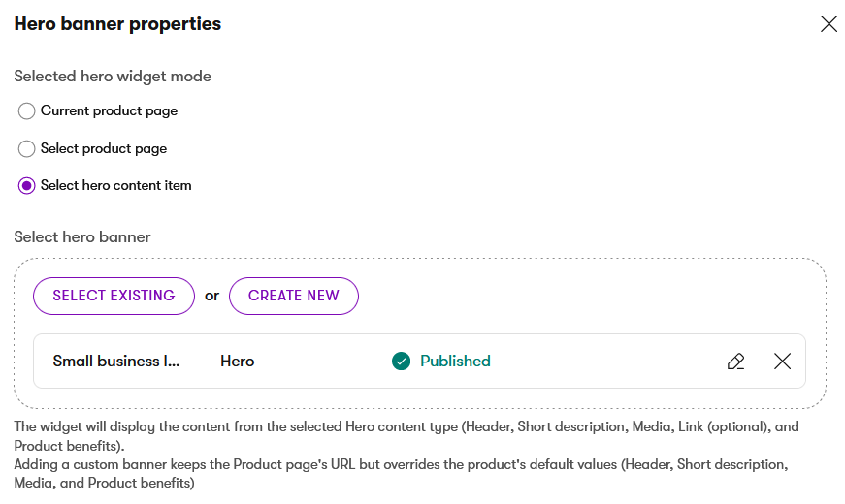845x504 pixels.
Task: Click the Selected hero widget mode heading
Action: [113, 77]
